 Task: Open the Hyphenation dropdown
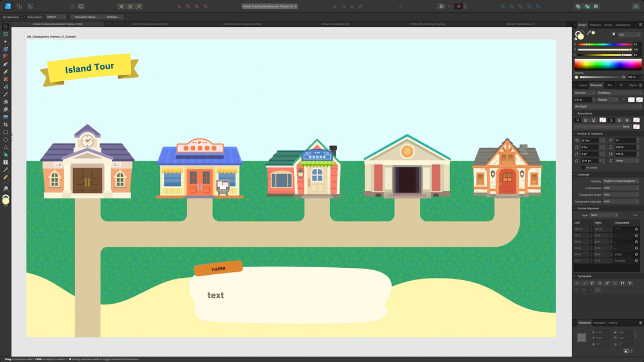(x=621, y=188)
